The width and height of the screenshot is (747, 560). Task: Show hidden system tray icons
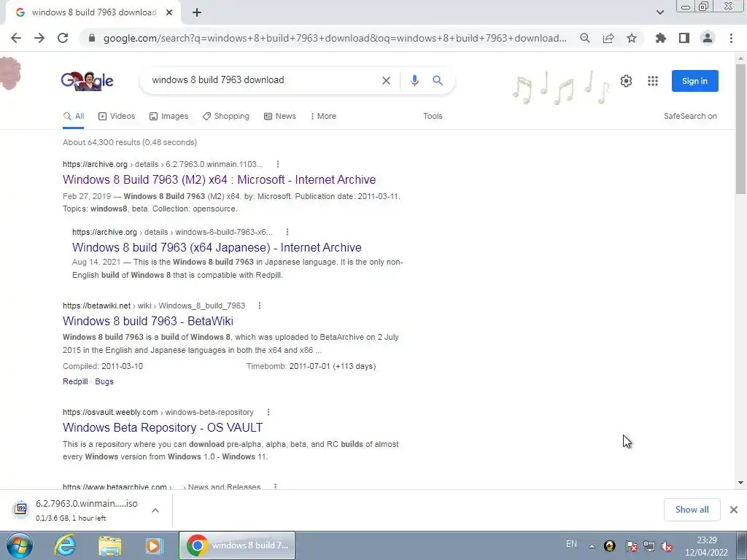(x=592, y=546)
